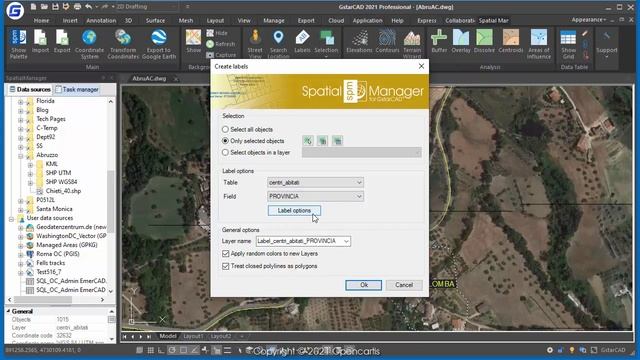Toggle Treat closed polylines as polygons checkbox
The image size is (640, 360).
[226, 266]
